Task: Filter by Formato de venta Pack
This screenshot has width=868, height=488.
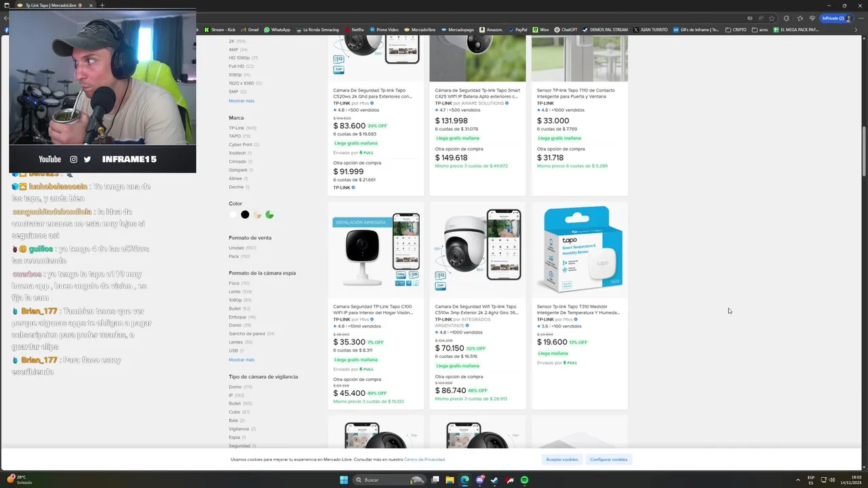Action: click(239, 256)
